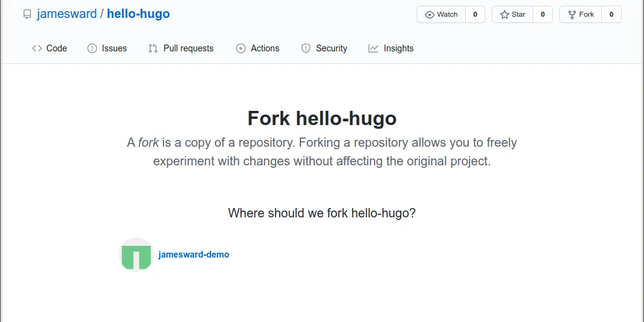
Task: Choose jamesward-demo as the fork destination
Action: [x=194, y=255]
